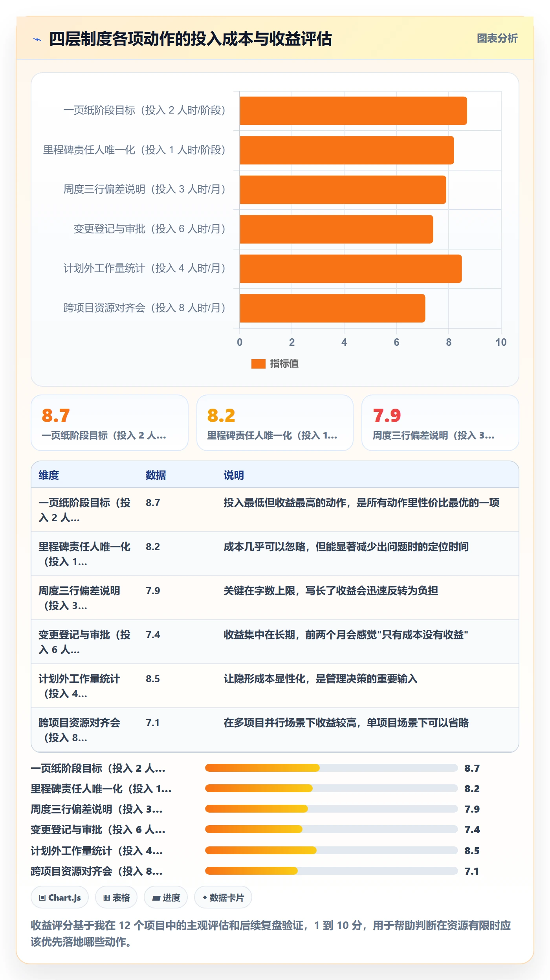This screenshot has width=550, height=980.
Task: Open the 8.2 data card
Action: pyautogui.click(x=275, y=423)
